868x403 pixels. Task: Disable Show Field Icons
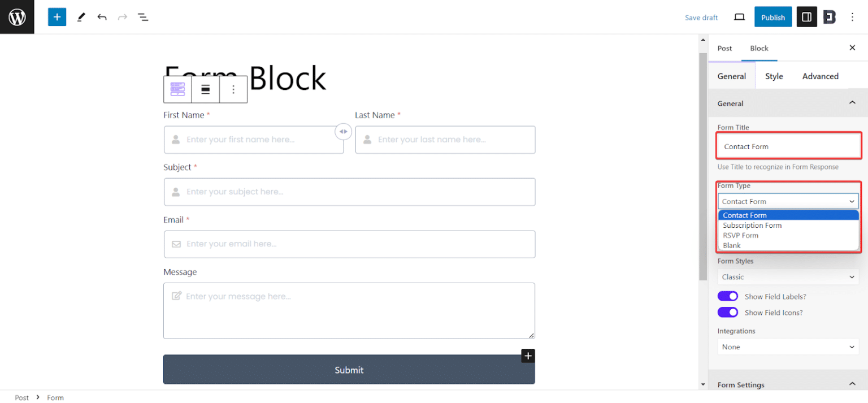tap(728, 312)
